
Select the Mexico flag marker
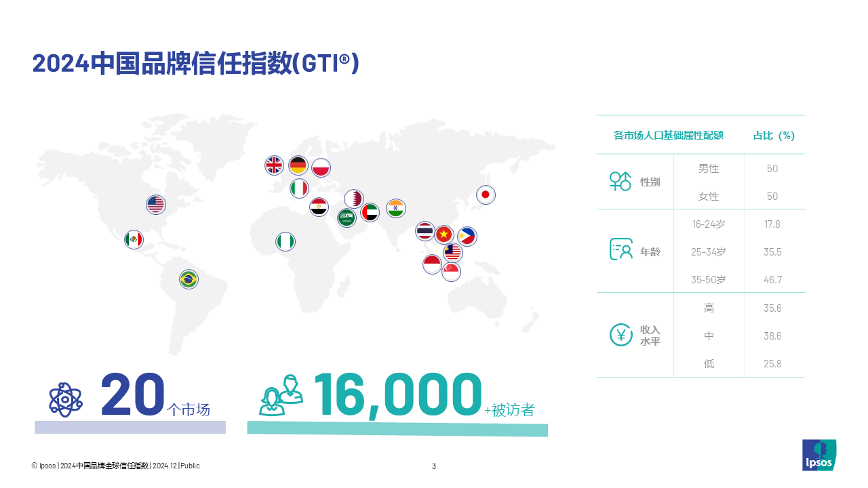[x=134, y=239]
